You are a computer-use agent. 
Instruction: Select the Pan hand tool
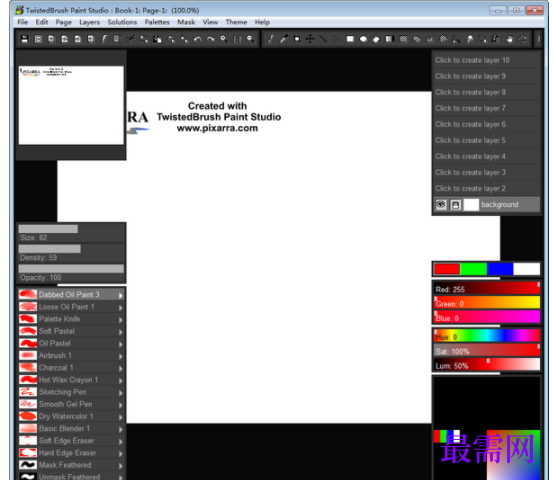509,39
